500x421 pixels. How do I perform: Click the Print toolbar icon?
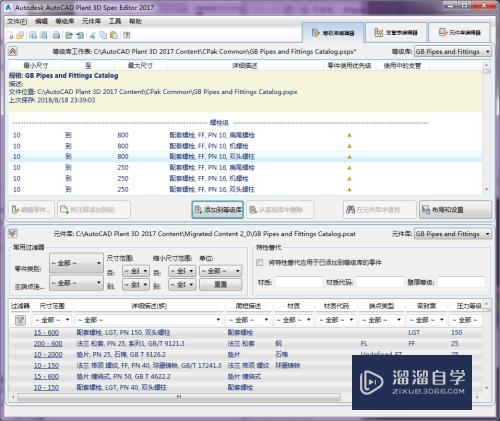point(56,35)
